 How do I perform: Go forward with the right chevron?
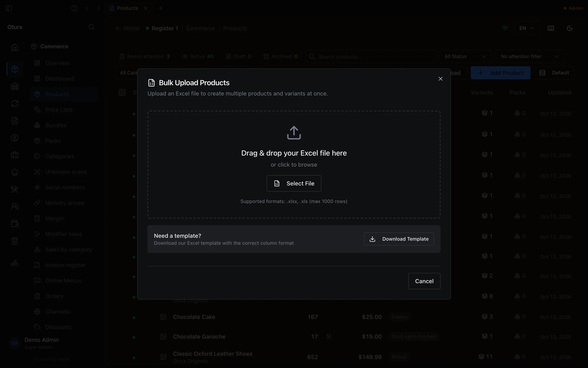(x=99, y=8)
